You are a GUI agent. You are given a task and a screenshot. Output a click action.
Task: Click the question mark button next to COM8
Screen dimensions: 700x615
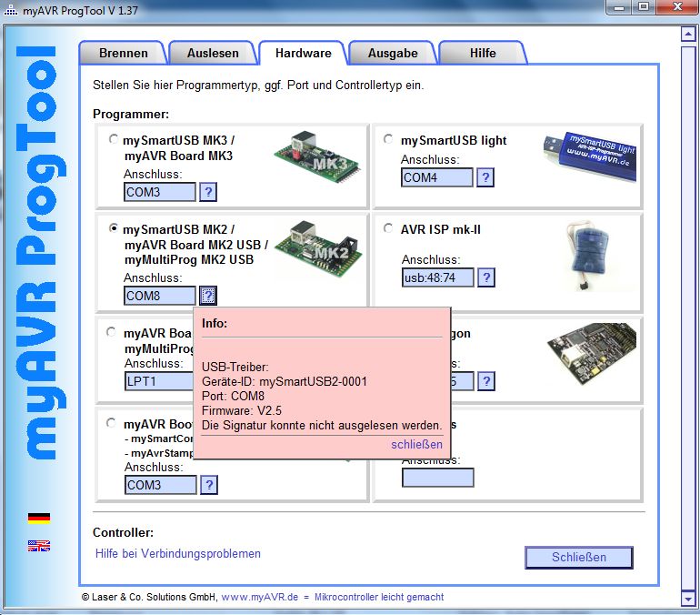click(x=208, y=296)
